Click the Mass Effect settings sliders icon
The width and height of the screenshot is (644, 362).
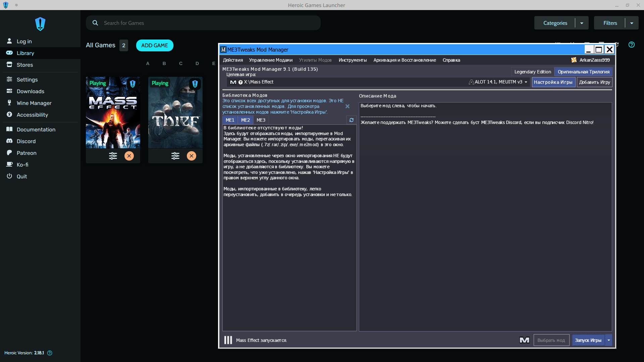[x=113, y=156]
